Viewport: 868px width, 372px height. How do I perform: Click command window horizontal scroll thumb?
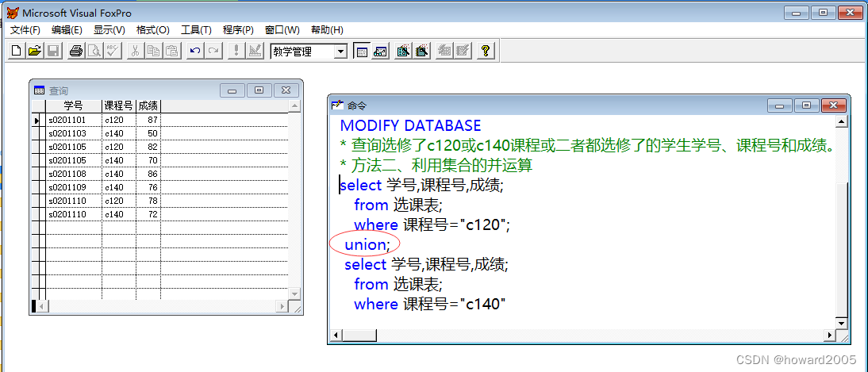click(x=359, y=336)
